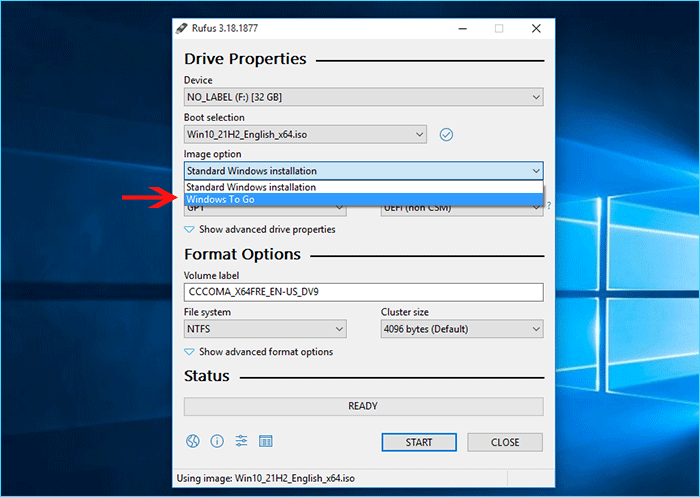Minimize the Rufus window

(x=462, y=29)
